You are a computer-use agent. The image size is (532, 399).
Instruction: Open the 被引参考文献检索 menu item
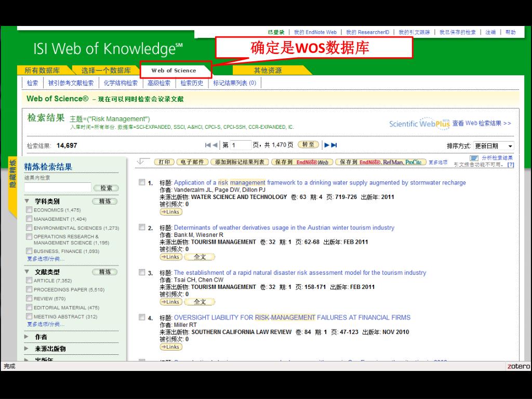pos(71,83)
